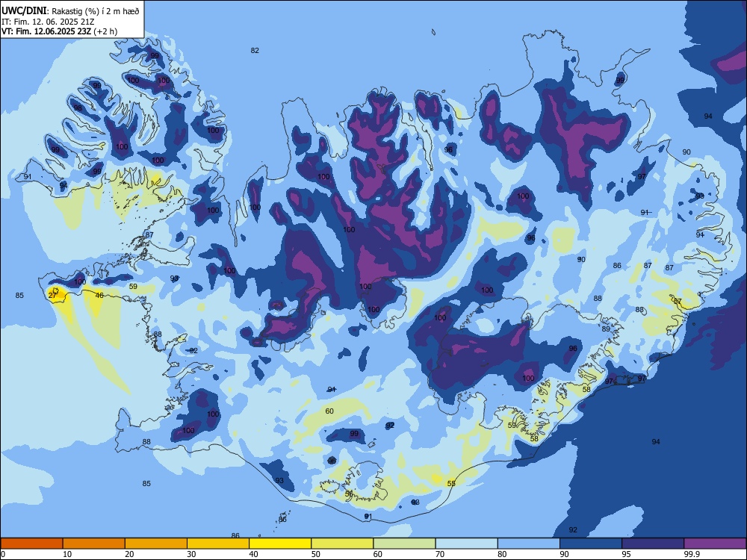
Task: Click the pale blue 70–80 legend swatch
Action: [x=467, y=544]
